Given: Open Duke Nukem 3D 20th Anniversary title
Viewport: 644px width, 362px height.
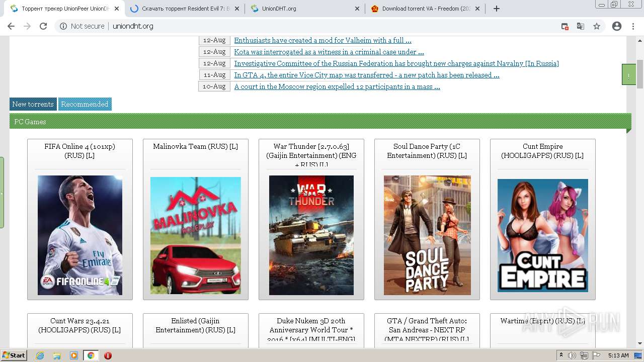Looking at the screenshot, I should point(311,329).
